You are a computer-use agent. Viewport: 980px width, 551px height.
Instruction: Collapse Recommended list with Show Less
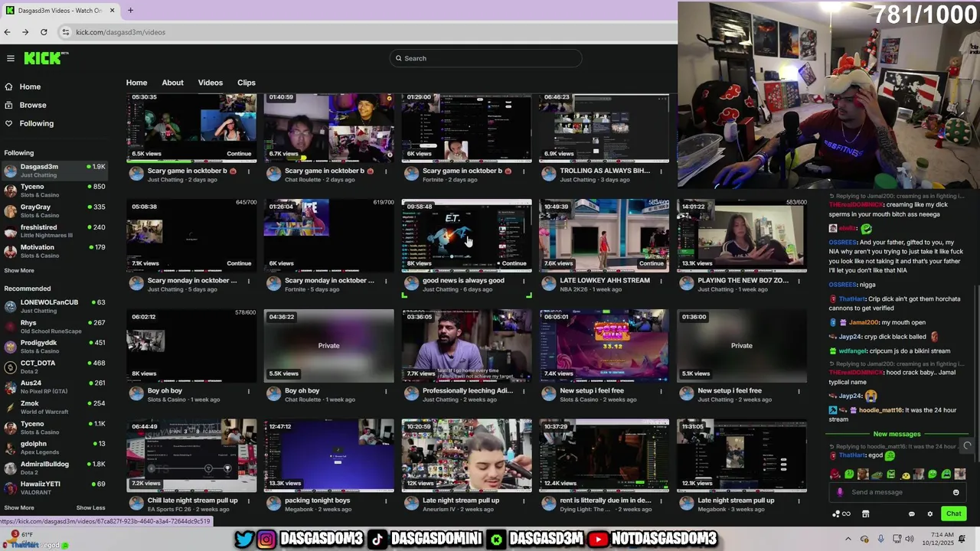coord(90,507)
